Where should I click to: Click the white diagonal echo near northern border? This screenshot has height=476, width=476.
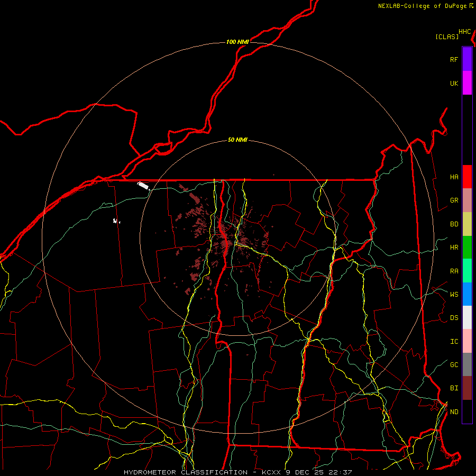click(x=143, y=186)
